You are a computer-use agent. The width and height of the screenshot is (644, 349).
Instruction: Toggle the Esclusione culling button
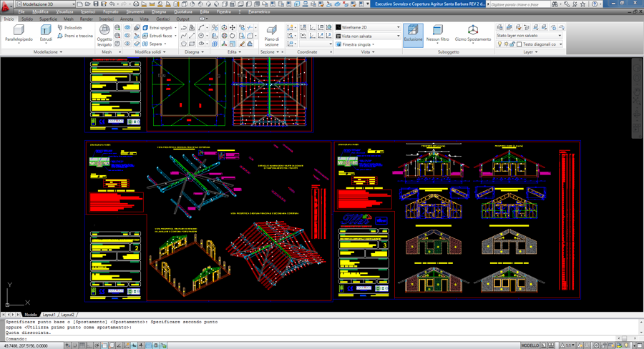pos(413,33)
